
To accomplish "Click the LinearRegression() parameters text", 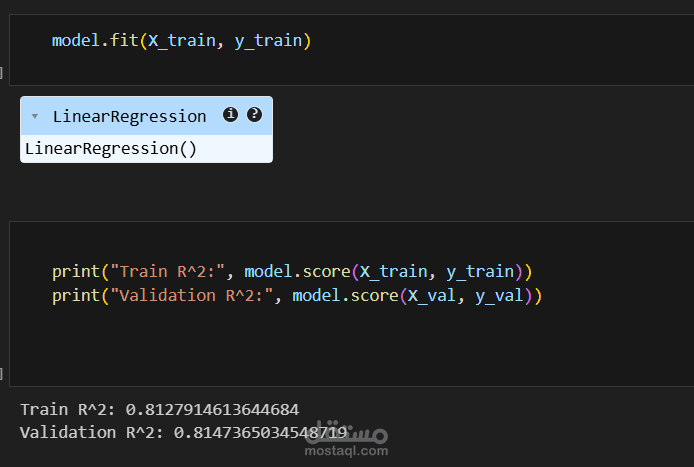I will (x=110, y=149).
